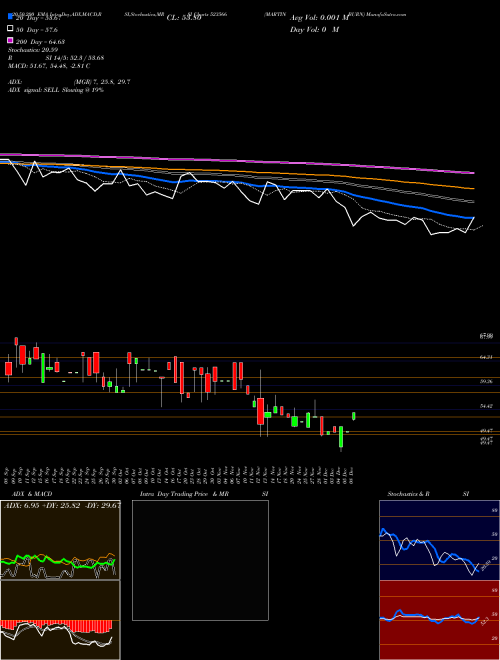500x660 pixels.
Task: Click the end of the orange moving average line
Action: click(x=474, y=188)
